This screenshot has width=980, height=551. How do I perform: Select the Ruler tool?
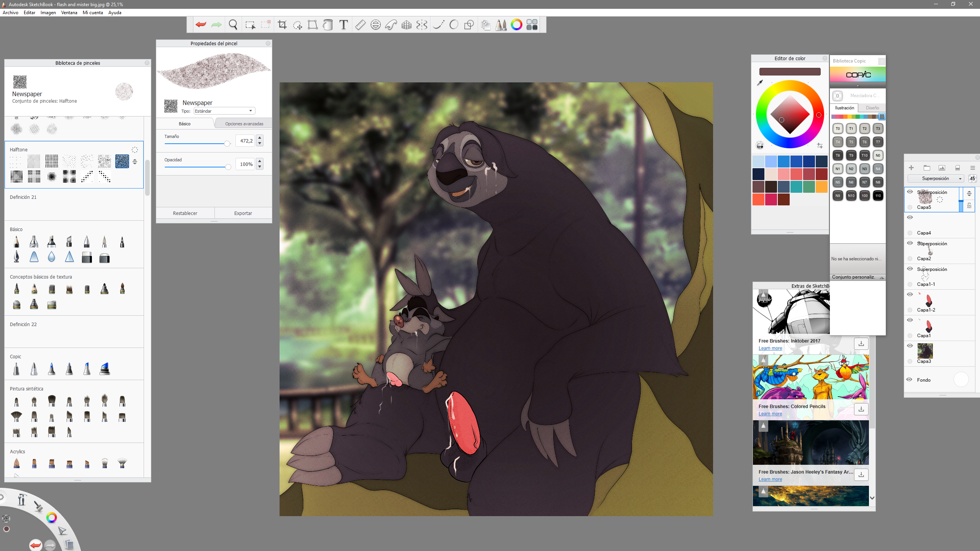[360, 25]
